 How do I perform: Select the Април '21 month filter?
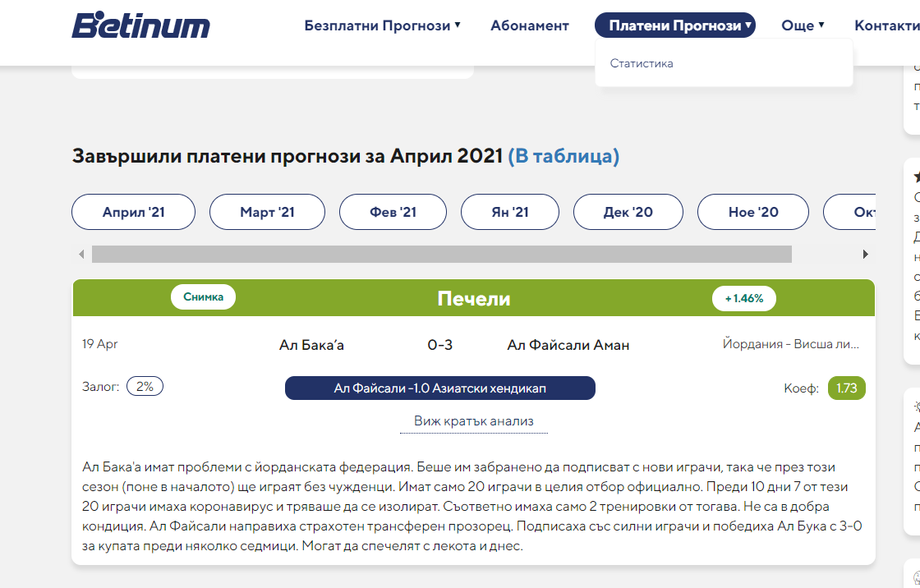pos(134,212)
